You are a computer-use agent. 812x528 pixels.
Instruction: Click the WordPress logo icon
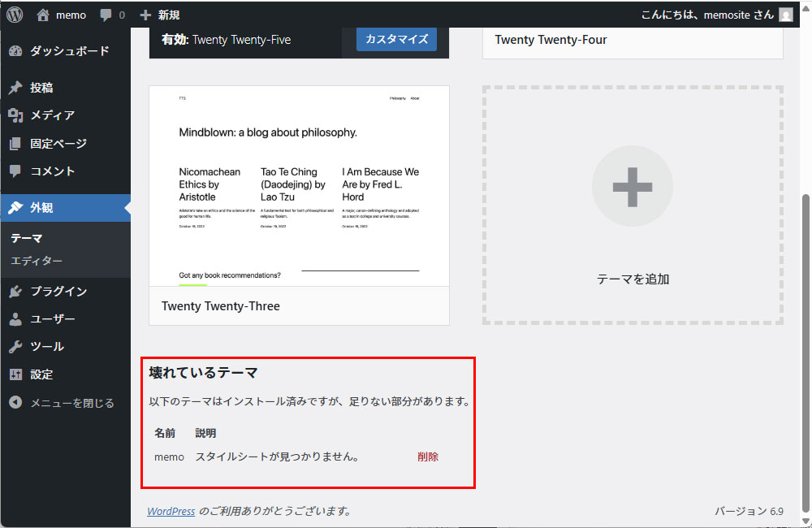pyautogui.click(x=15, y=15)
